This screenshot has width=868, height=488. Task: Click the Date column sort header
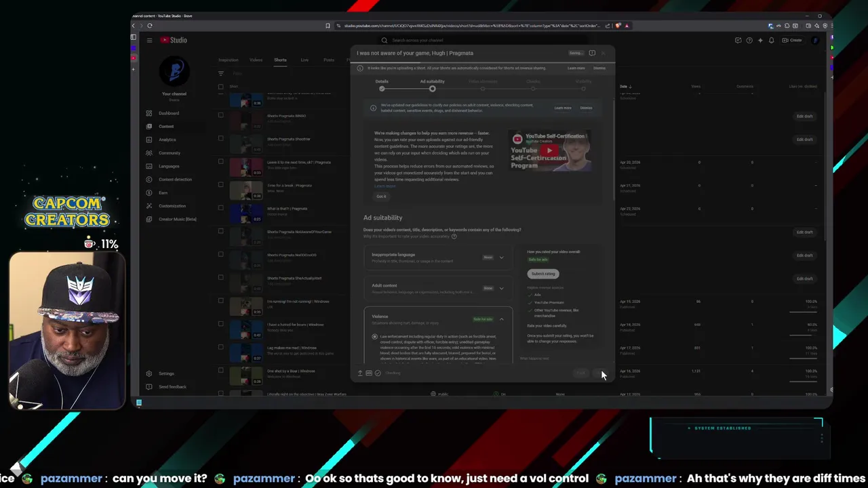(625, 87)
